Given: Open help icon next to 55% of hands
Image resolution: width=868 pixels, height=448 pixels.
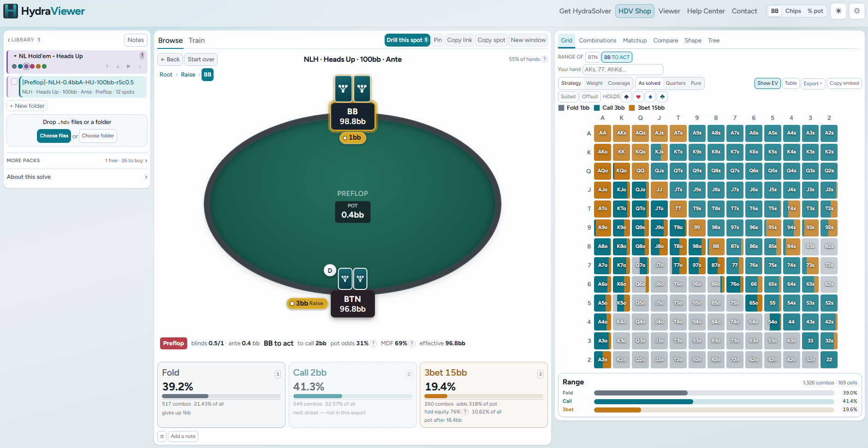Looking at the screenshot, I should [x=544, y=59].
